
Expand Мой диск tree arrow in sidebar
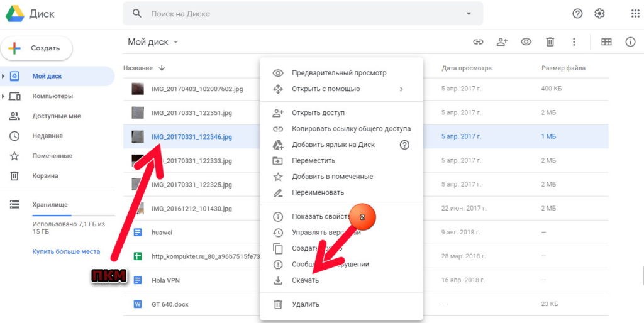coord(3,76)
